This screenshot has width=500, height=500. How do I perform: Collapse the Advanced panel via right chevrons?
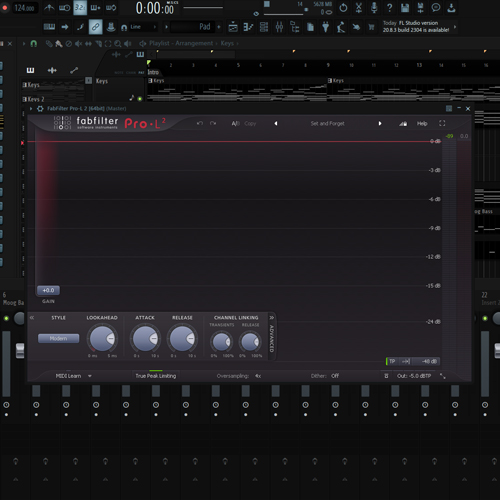click(x=272, y=318)
